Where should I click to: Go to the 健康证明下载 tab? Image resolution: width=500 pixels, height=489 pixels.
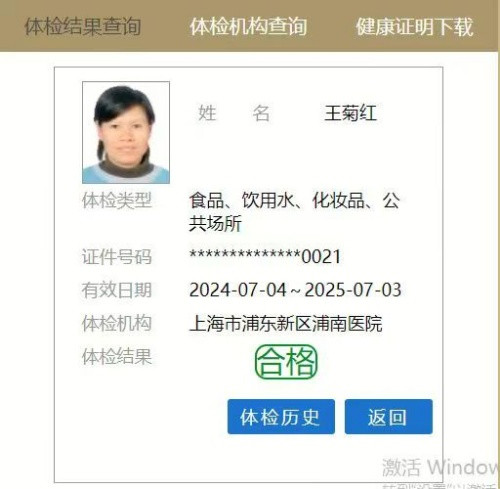[x=414, y=27]
